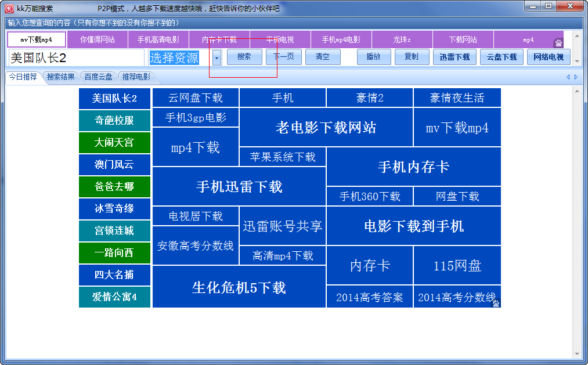Image resolution: width=588 pixels, height=365 pixels.
Task: Click the 播放 button
Action: pyautogui.click(x=374, y=57)
